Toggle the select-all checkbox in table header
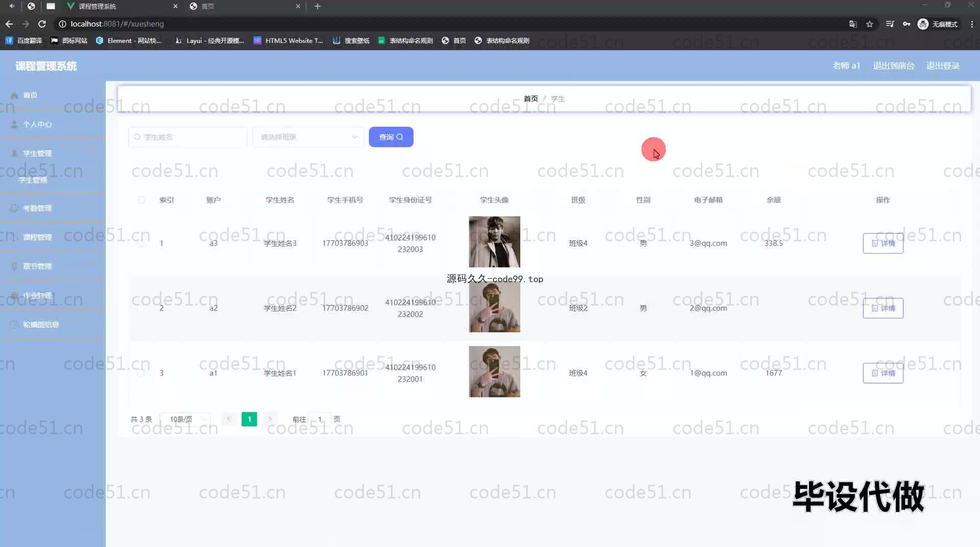 pos(141,200)
